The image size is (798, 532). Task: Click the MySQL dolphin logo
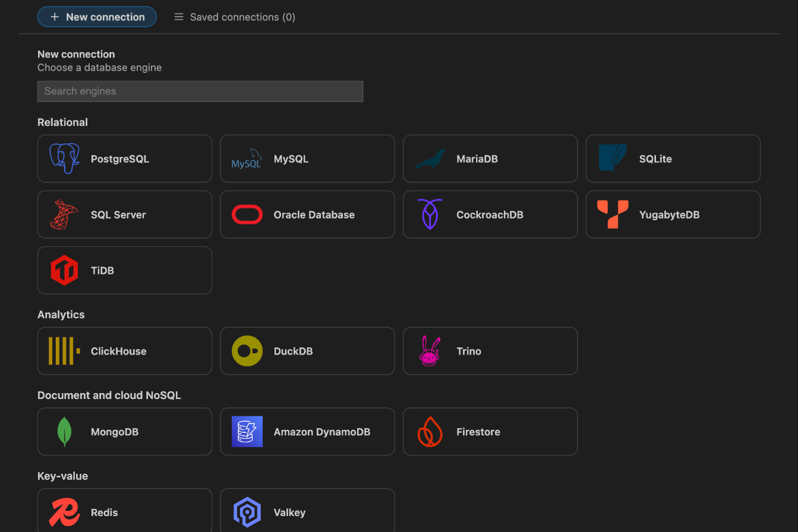[247, 159]
